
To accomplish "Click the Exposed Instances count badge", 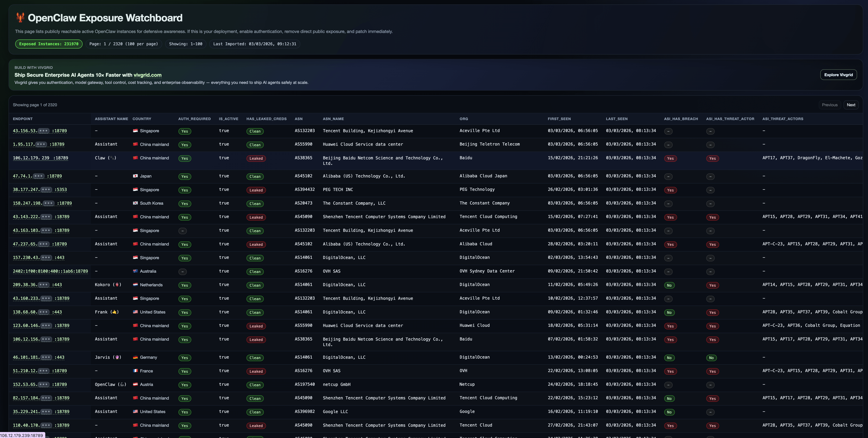I will pos(49,44).
